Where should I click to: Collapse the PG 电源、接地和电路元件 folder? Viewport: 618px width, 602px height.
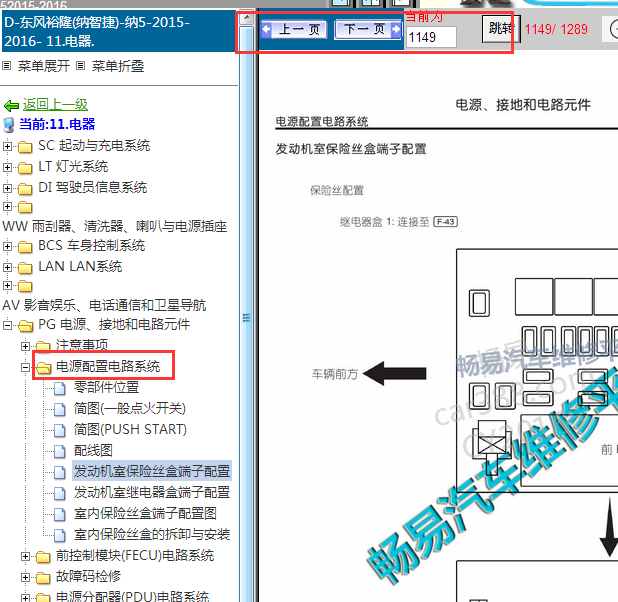coord(7,325)
